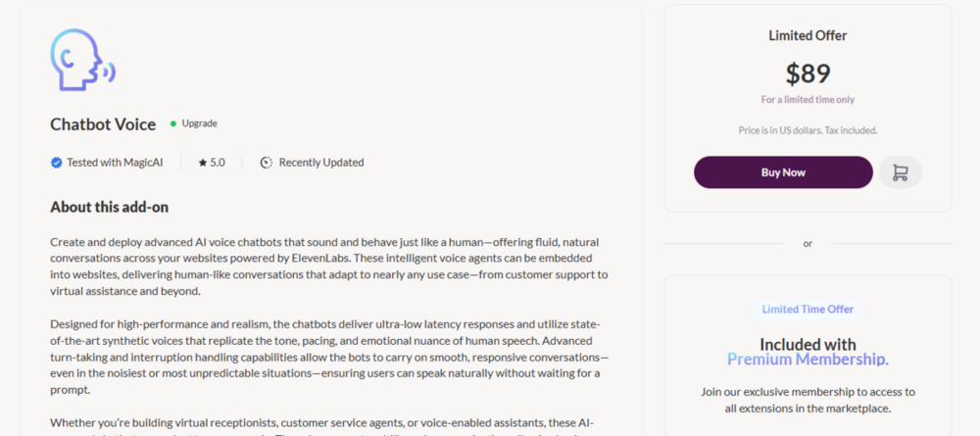Viewport: 980px width, 436px height.
Task: Click the Upgrade label text
Action: [199, 123]
